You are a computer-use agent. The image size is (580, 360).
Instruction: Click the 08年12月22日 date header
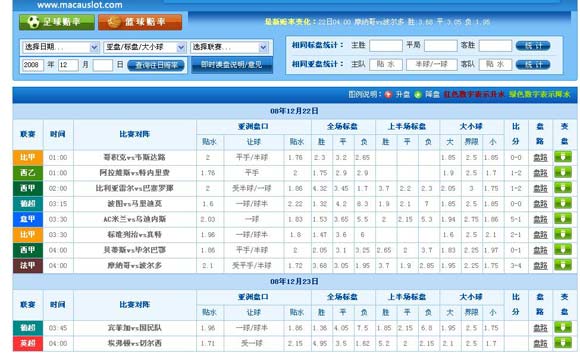pos(294,111)
